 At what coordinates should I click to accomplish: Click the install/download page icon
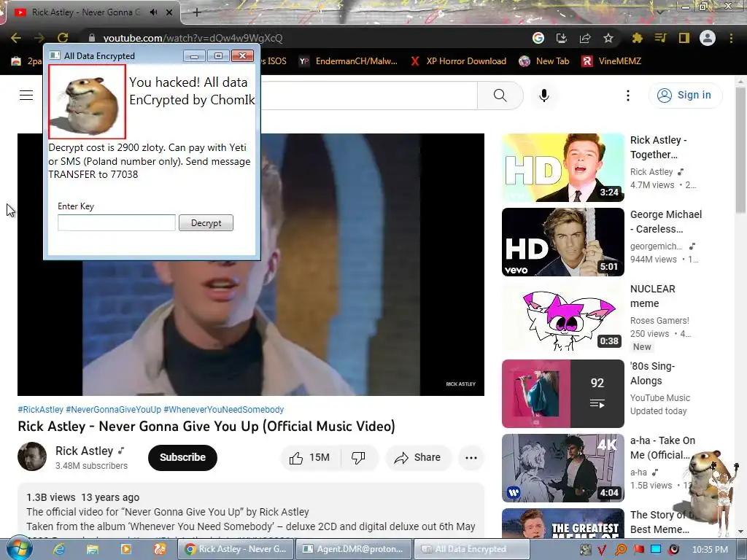point(562,38)
